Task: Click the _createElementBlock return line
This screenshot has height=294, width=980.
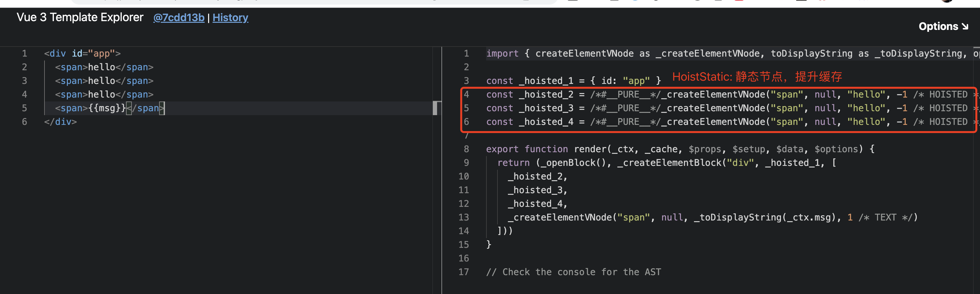Action: click(x=666, y=163)
